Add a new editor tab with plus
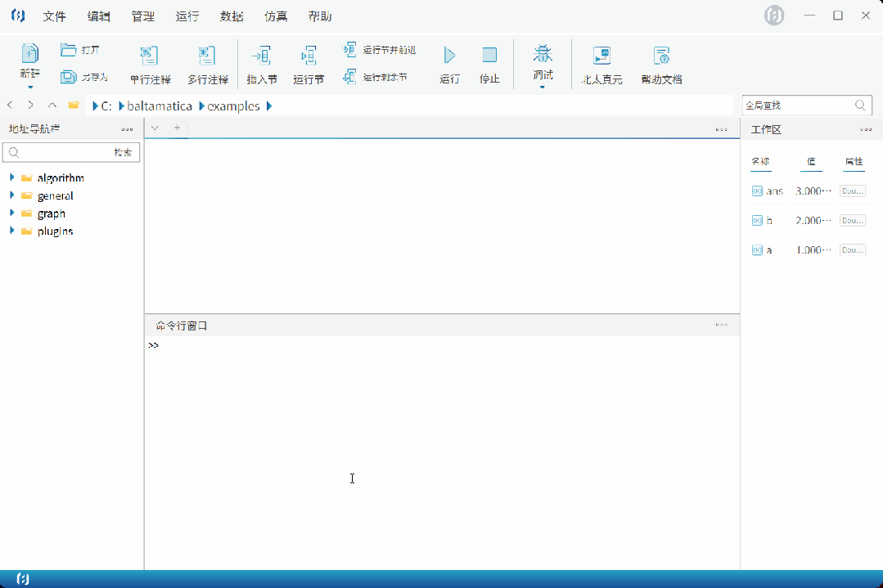This screenshot has width=883, height=588. point(177,128)
